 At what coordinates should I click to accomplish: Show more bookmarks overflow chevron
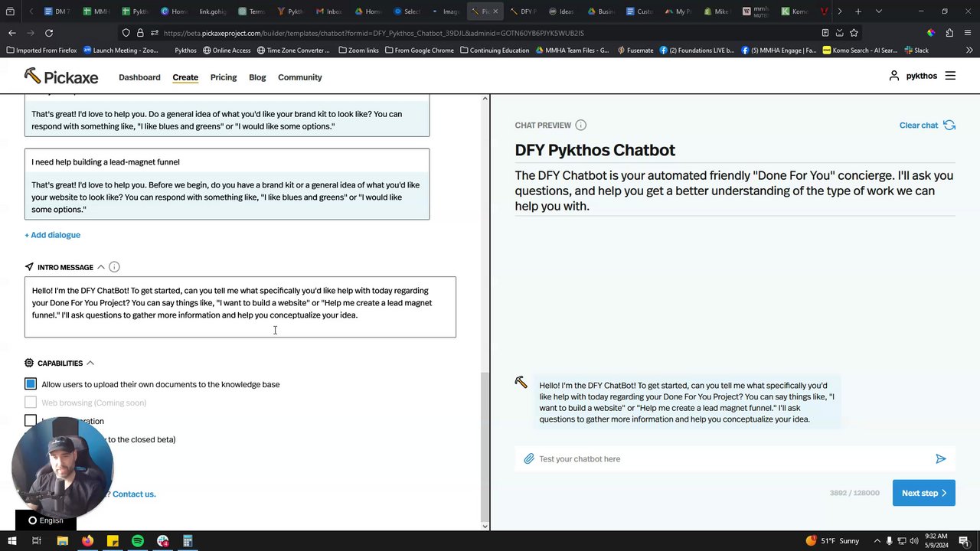(969, 51)
